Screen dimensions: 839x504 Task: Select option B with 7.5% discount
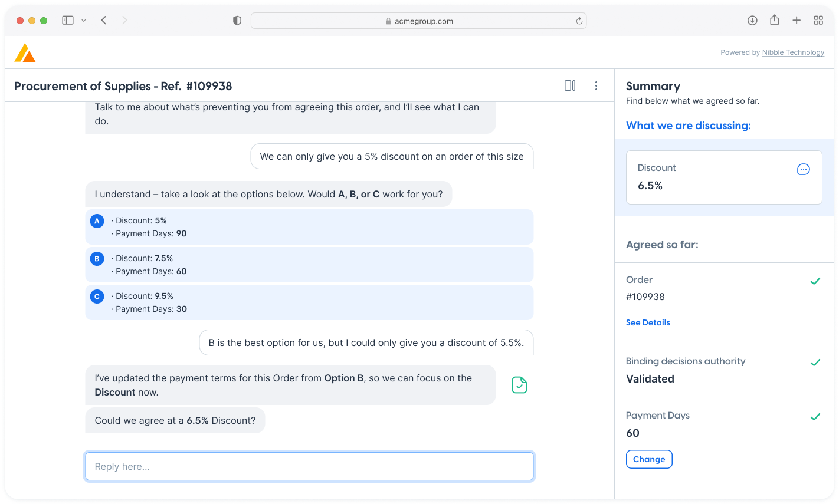coord(309,265)
